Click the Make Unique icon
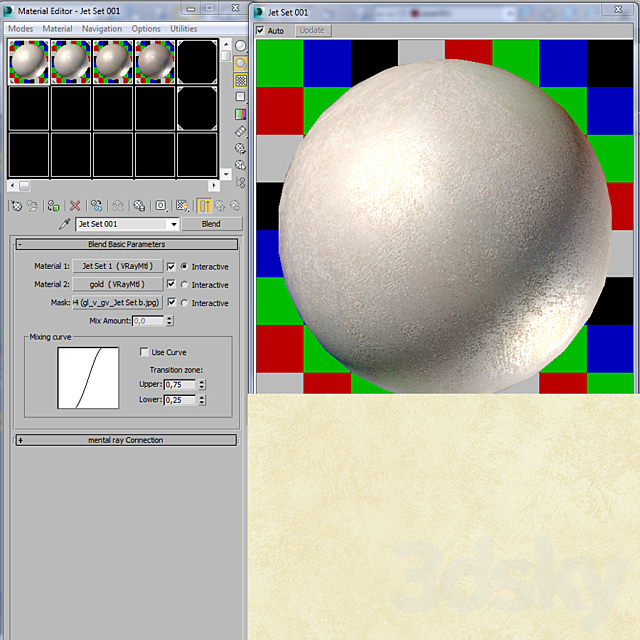The width and height of the screenshot is (640, 640). point(118,206)
